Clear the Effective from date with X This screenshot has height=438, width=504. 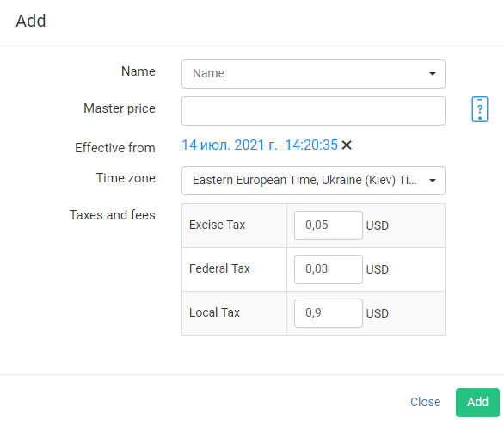[347, 145]
